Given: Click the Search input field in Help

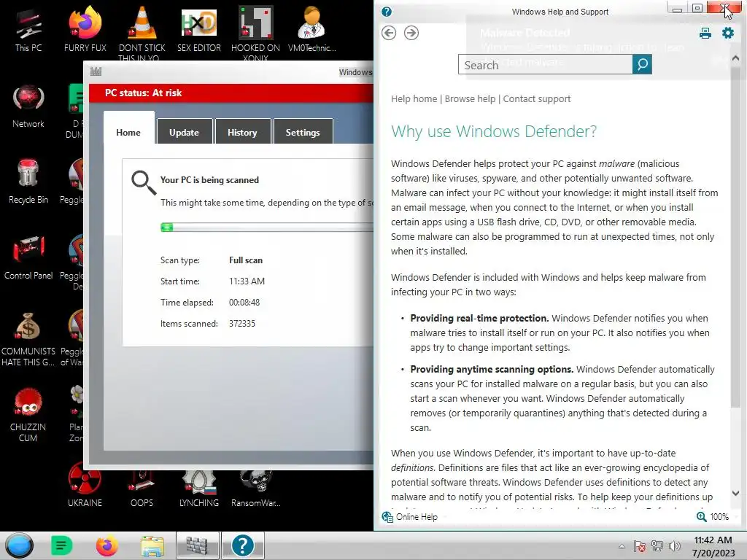Looking at the screenshot, I should click(546, 64).
